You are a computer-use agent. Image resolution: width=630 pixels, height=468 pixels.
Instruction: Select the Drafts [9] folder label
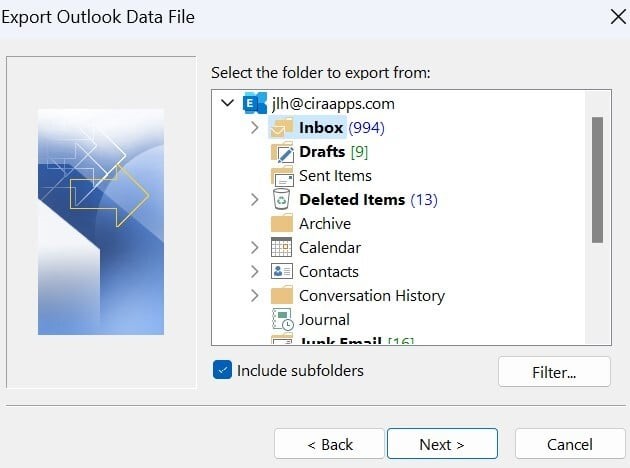point(333,151)
